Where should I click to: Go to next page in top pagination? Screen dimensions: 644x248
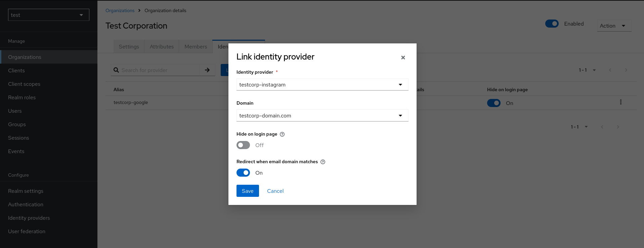point(626,70)
